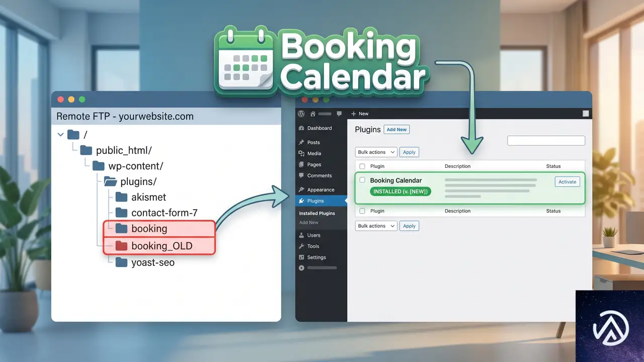Select the booking_OLD red folder icon
This screenshot has height=362, width=644.
121,246
